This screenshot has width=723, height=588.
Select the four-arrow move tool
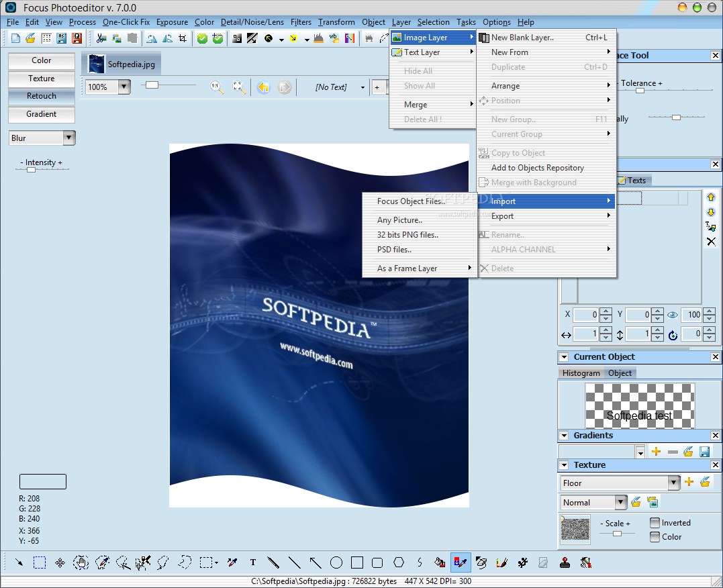[60, 562]
